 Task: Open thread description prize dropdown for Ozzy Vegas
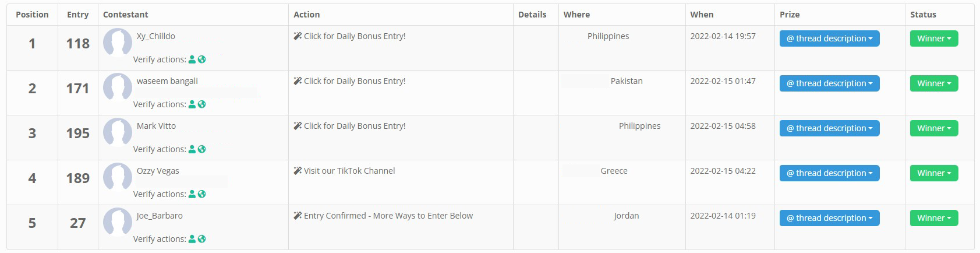[829, 173]
